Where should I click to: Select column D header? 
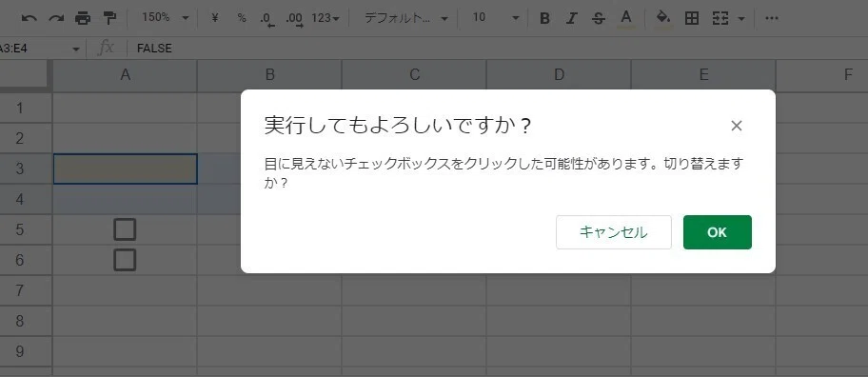pos(559,75)
